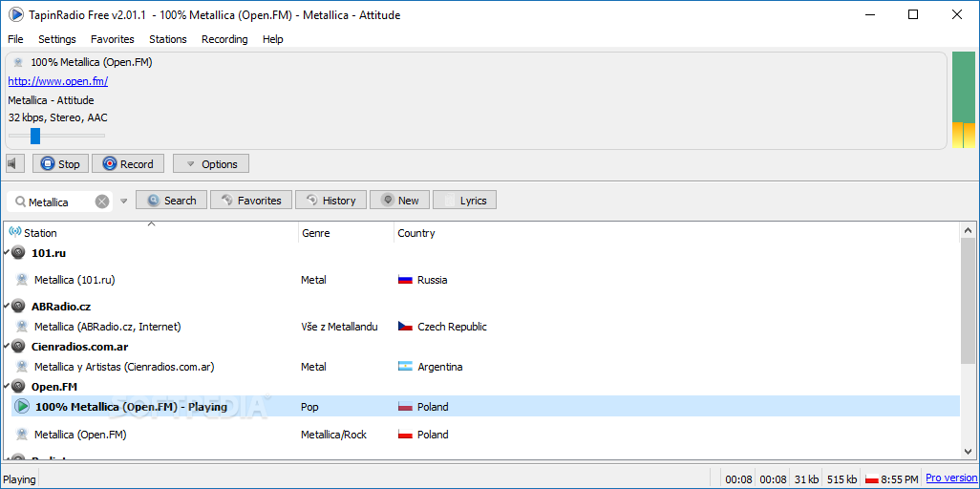Open the Recording menu
980x489 pixels.
pos(224,39)
